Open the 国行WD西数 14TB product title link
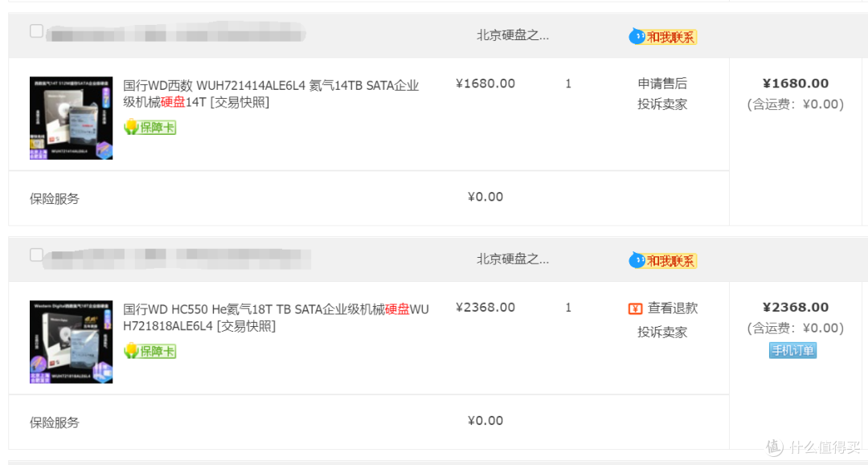868x465 pixels. 265,85
